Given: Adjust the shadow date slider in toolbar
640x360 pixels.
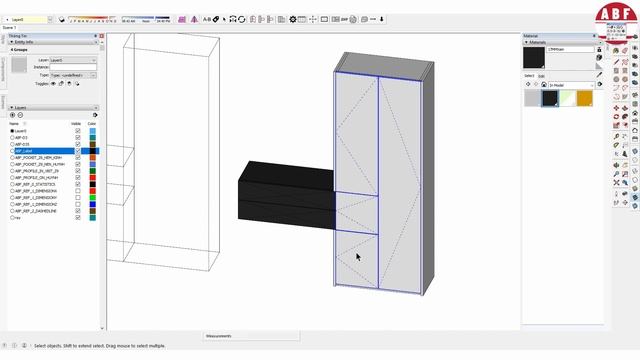Looking at the screenshot, I should point(92,19).
